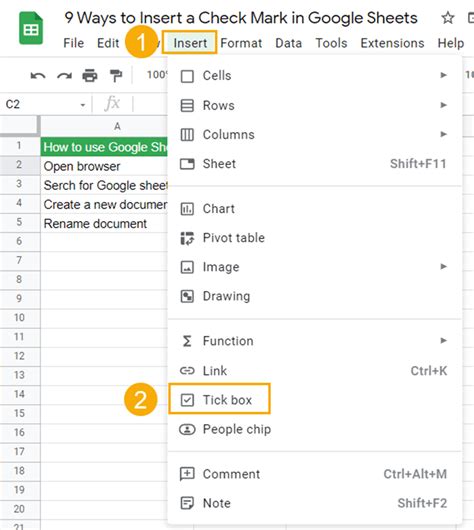Choose Pivot table menu entry
The height and width of the screenshot is (530, 474).
pos(315,238)
